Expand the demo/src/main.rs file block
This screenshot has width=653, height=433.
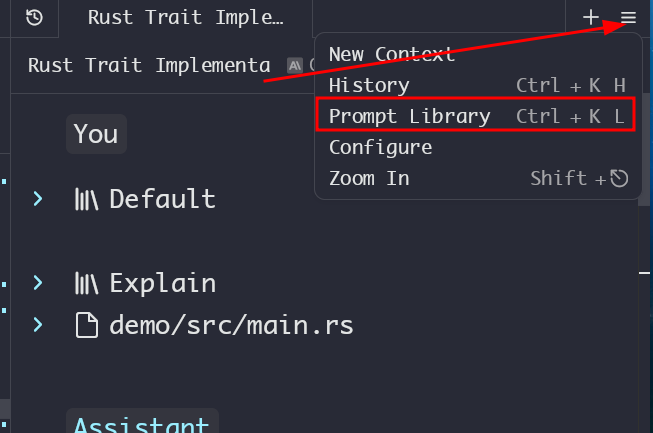(38, 325)
